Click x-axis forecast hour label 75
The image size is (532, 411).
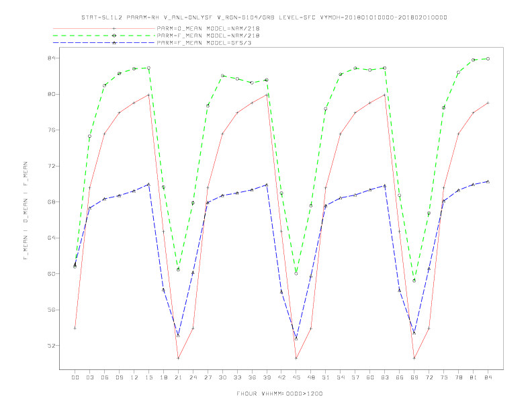(x=444, y=377)
